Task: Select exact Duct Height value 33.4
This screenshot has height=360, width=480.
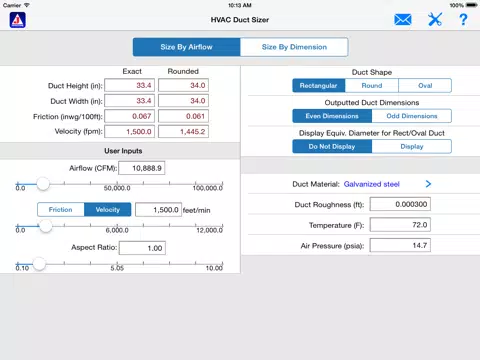Action: 130,85
